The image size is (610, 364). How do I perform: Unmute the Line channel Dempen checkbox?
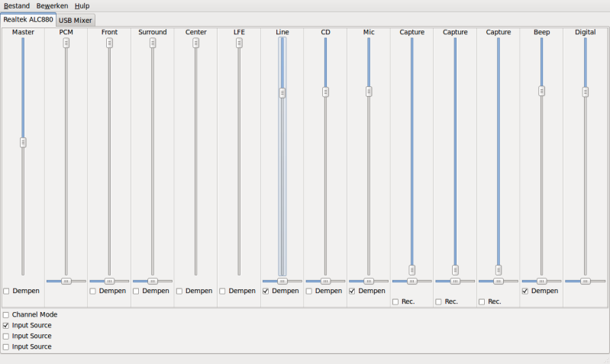[266, 291]
